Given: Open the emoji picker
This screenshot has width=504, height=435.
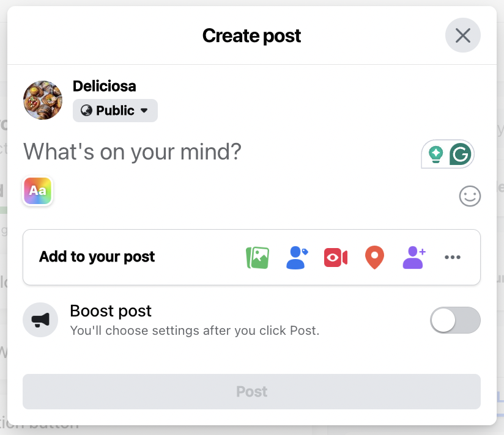Looking at the screenshot, I should pyautogui.click(x=470, y=196).
